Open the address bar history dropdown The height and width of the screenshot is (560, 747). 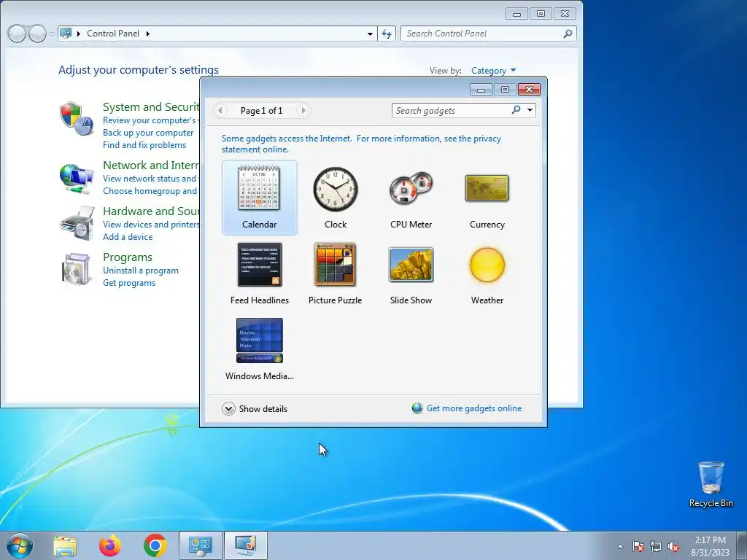[x=370, y=34]
